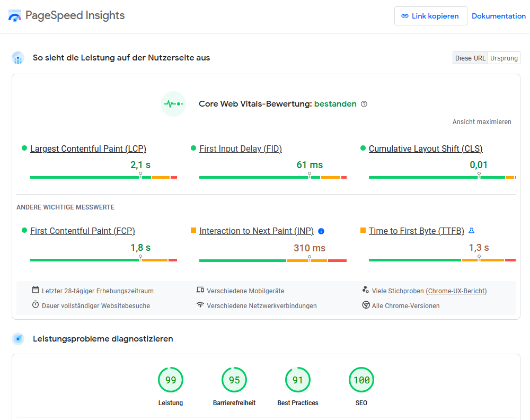Click the PageSpeed Insights logo icon

[x=14, y=15]
